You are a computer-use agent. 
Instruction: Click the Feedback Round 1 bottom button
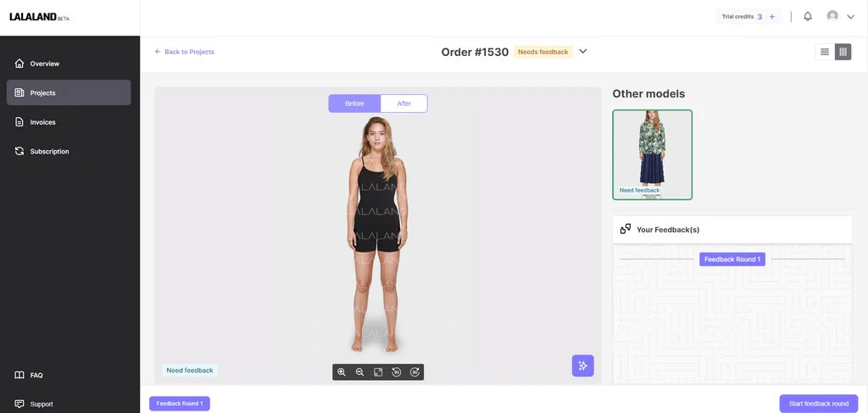(x=180, y=404)
